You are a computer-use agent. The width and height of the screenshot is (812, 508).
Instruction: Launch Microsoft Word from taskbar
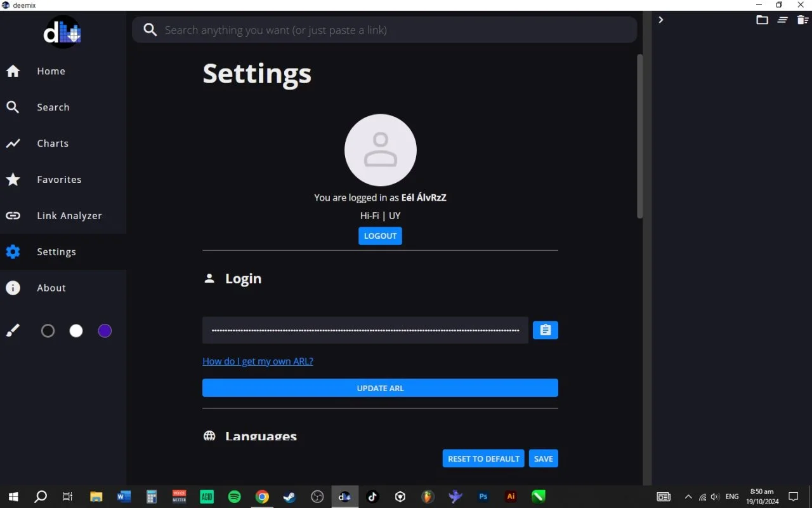(124, 497)
